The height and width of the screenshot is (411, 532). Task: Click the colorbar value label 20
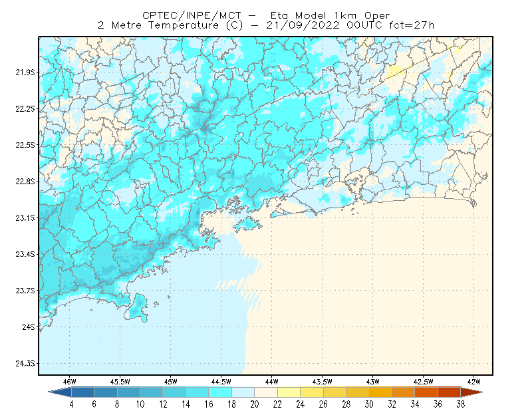255,404
